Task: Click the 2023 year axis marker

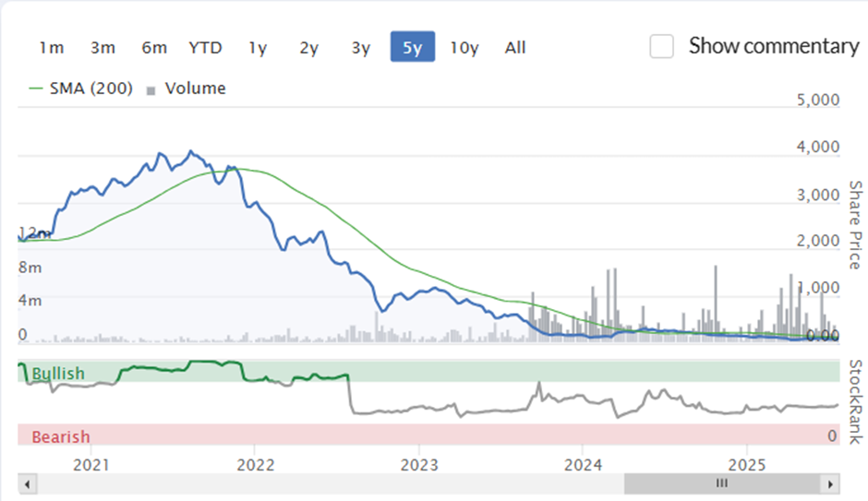Action: (x=419, y=465)
